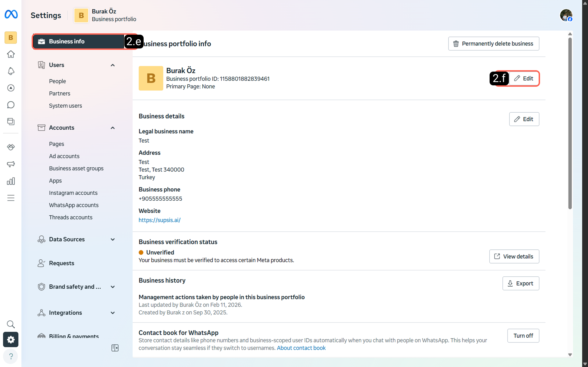Edit Business details section

[x=524, y=119]
